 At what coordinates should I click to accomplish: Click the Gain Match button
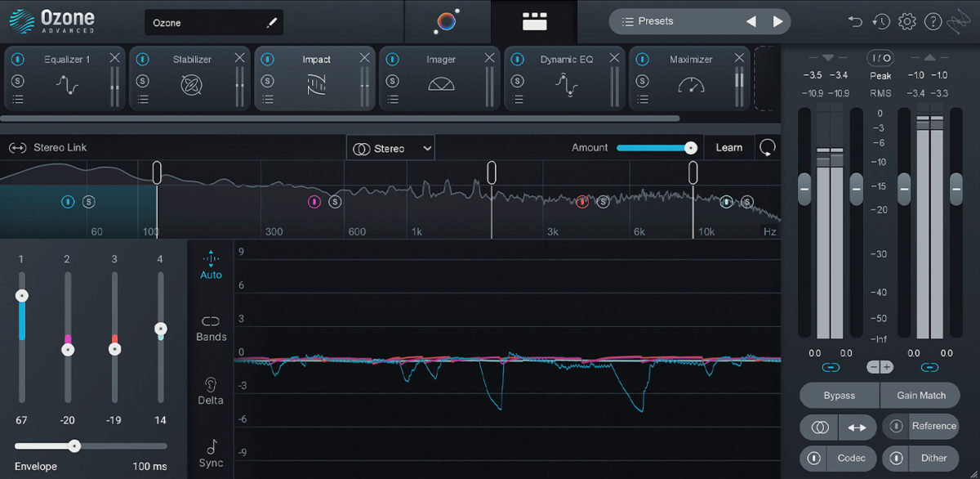pos(920,396)
